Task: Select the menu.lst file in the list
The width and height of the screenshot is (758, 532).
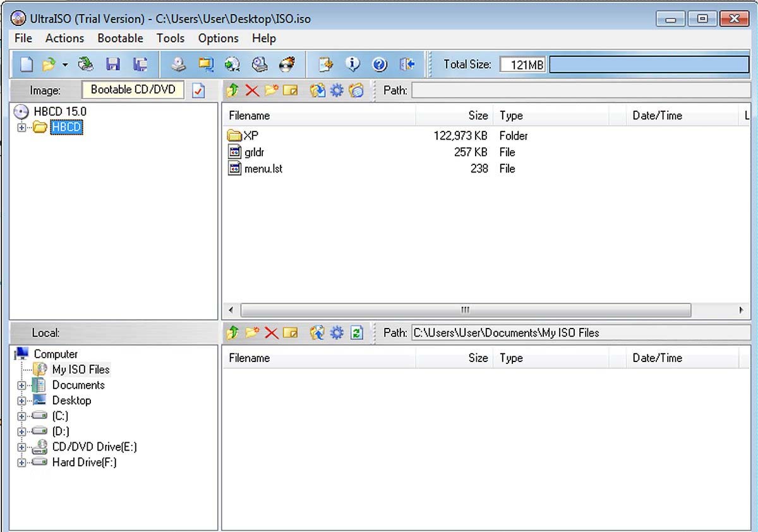Action: click(263, 169)
